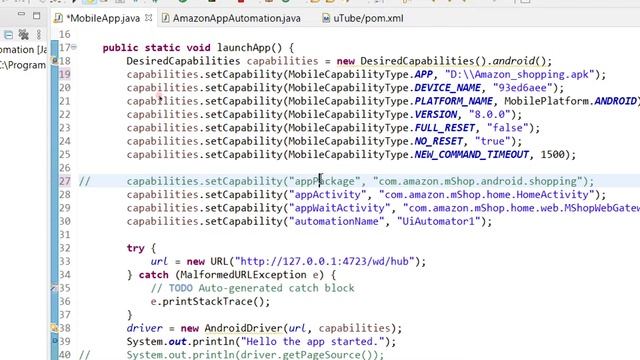Viewport: 640px width, 360px height.
Task: Click "Hello the app started." string
Action: click(x=313, y=342)
